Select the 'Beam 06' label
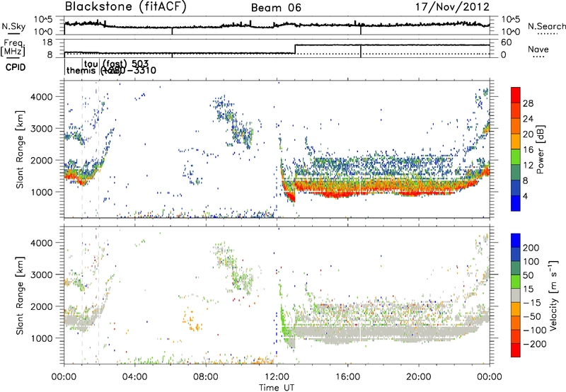 tap(276, 8)
